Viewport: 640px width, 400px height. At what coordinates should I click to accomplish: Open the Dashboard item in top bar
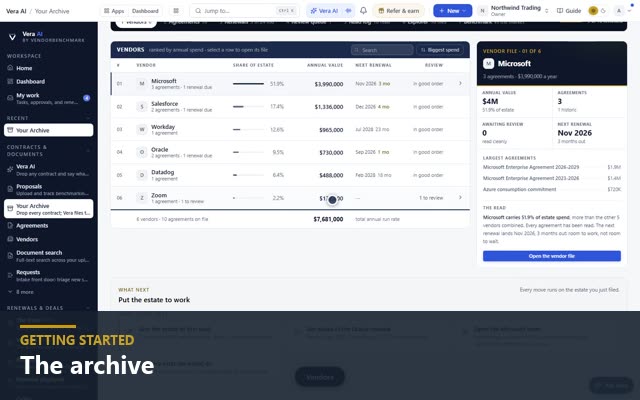pyautogui.click(x=145, y=11)
